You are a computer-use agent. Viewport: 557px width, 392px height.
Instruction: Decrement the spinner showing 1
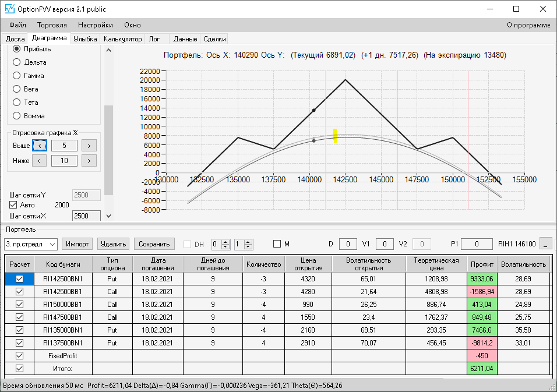coord(248,247)
